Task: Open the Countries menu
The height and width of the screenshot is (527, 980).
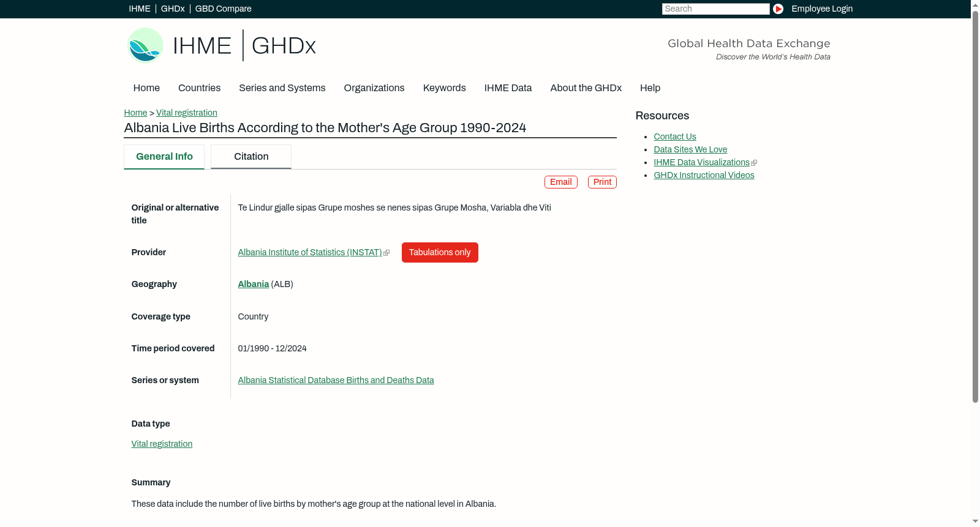Action: [199, 88]
